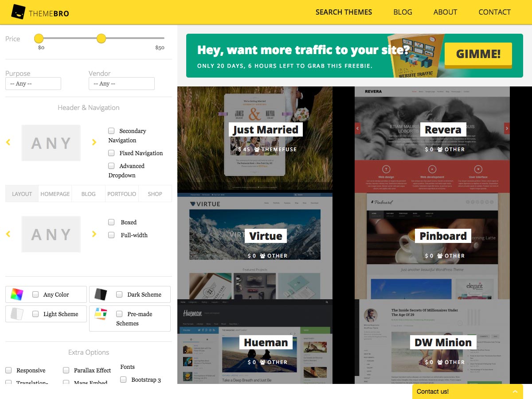Open CONTACT in top navigation
Viewport: 532px width, 399px height.
494,12
